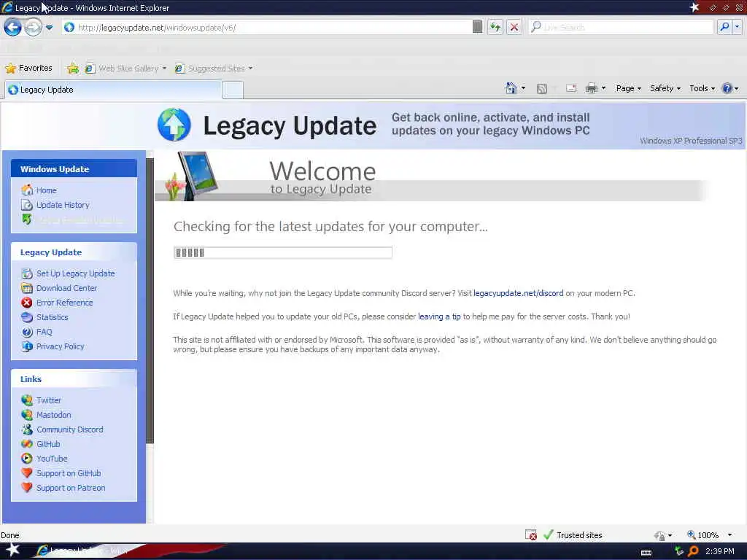Open the recent pages dropdown beside Forward
This screenshot has width=747, height=560.
[49, 28]
